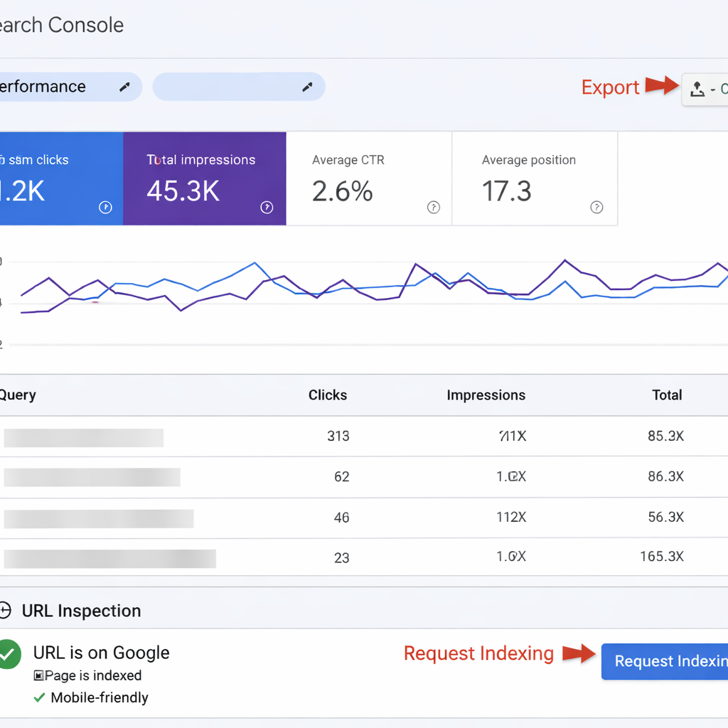Click the Page is indexed text
728x728 pixels.
[x=93, y=675]
